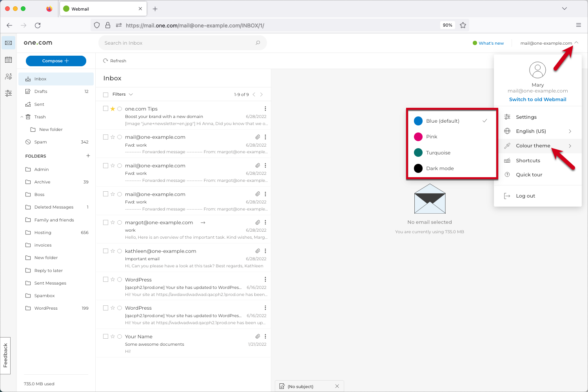Click the star on one.com Tips email
Image resolution: width=588 pixels, height=392 pixels.
113,109
